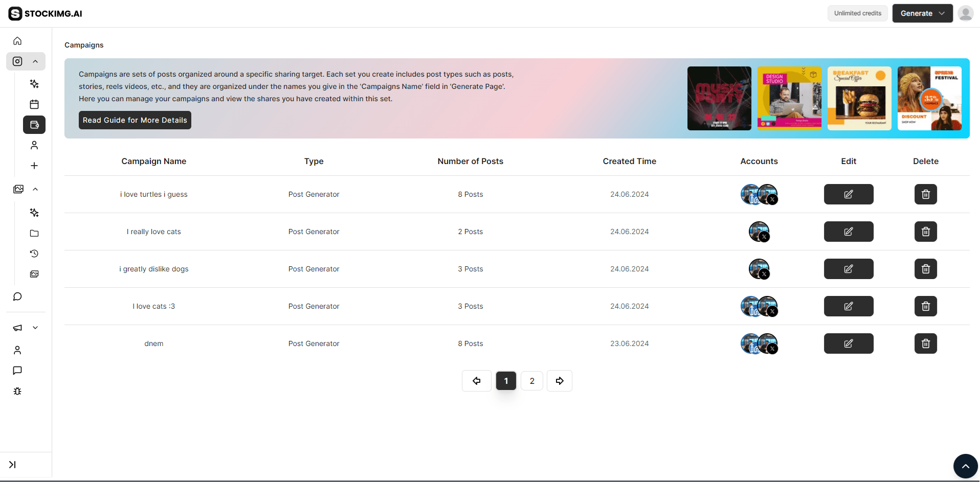Click the plus icon in sidebar
980x482 pixels.
pos(34,166)
